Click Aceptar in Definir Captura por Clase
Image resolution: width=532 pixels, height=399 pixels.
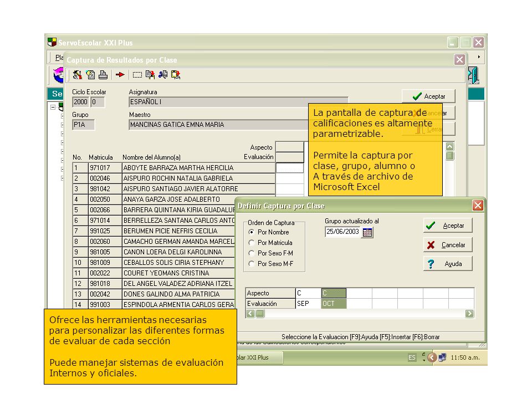(x=448, y=226)
